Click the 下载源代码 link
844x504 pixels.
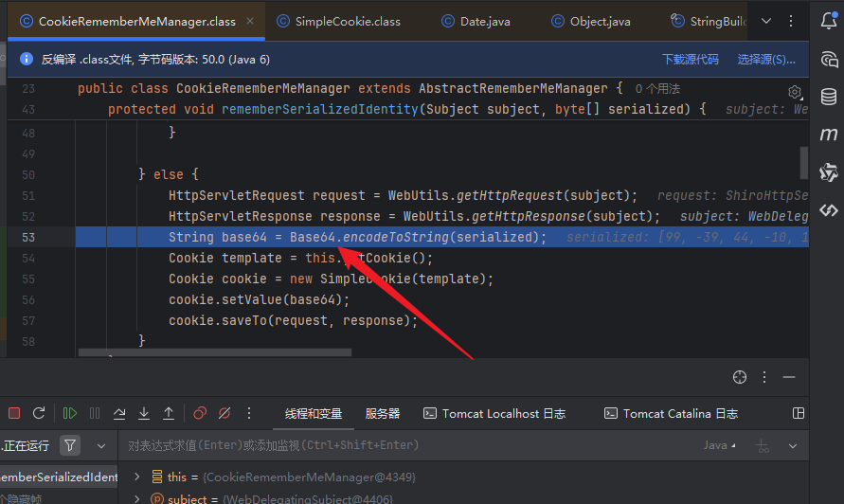[x=690, y=60]
